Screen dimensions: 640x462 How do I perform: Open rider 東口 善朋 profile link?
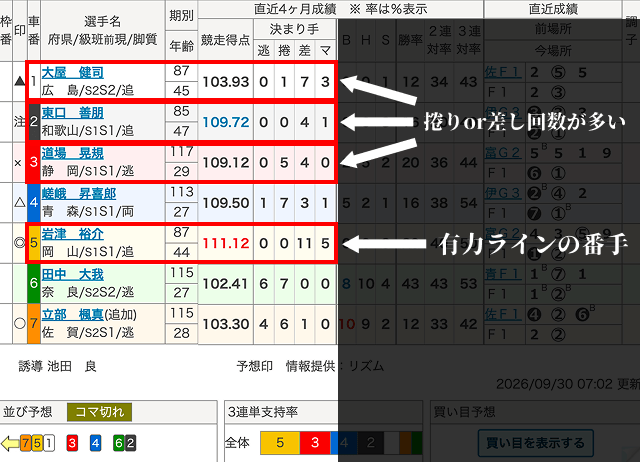click(x=73, y=113)
